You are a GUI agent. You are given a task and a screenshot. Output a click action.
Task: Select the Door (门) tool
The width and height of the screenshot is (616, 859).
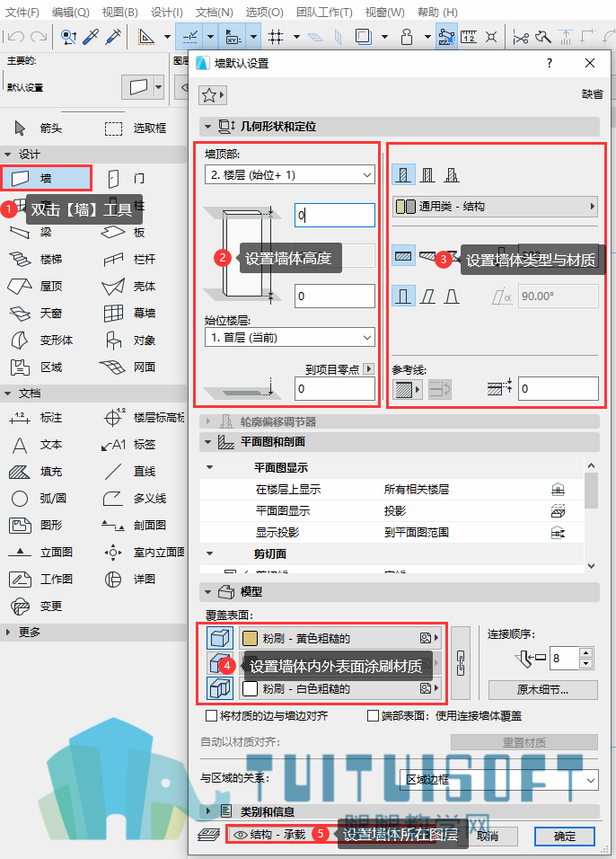tap(126, 178)
